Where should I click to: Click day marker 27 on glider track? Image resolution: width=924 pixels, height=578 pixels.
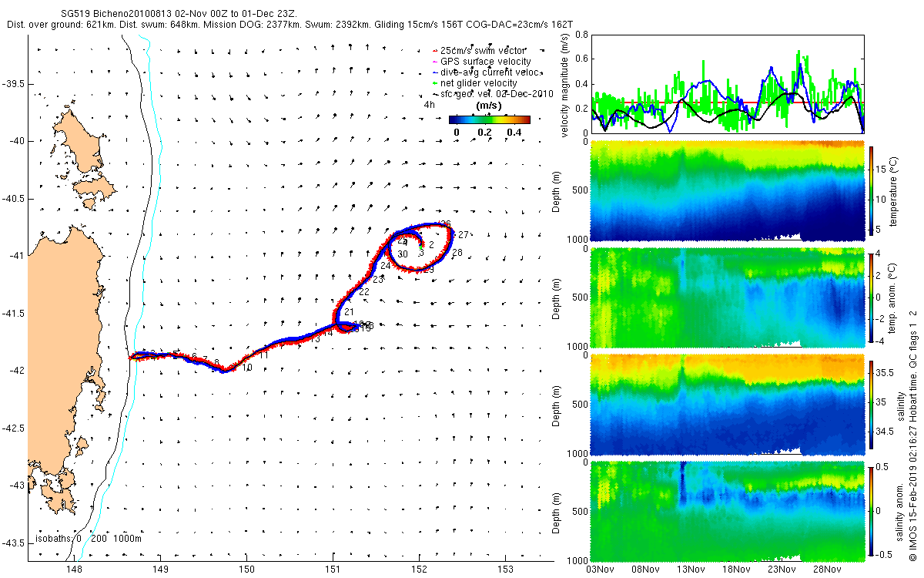(464, 234)
